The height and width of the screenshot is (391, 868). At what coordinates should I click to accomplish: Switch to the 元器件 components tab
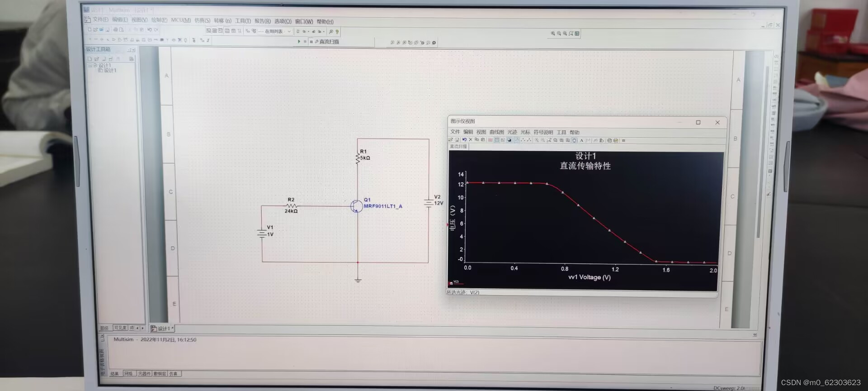[144, 373]
